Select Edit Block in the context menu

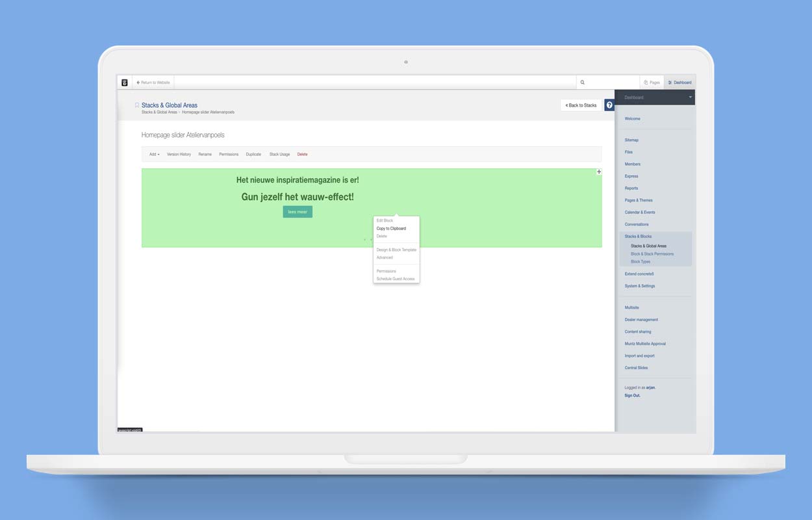click(385, 221)
